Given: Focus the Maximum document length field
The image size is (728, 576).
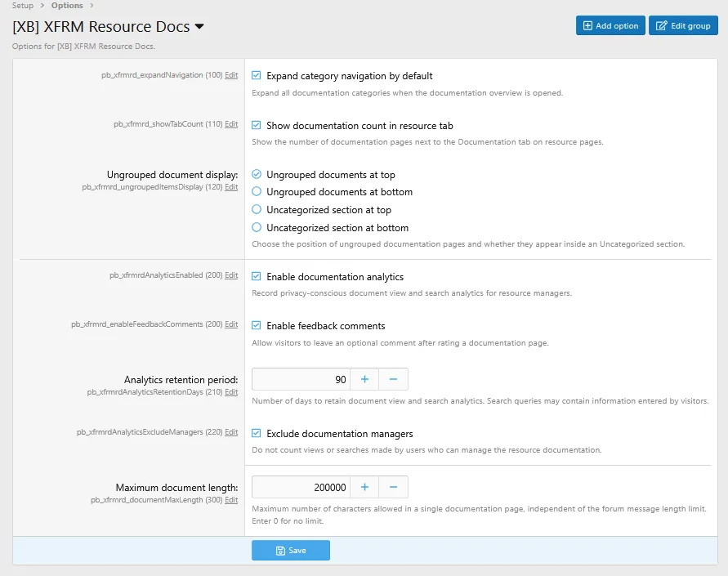Looking at the screenshot, I should coord(301,487).
